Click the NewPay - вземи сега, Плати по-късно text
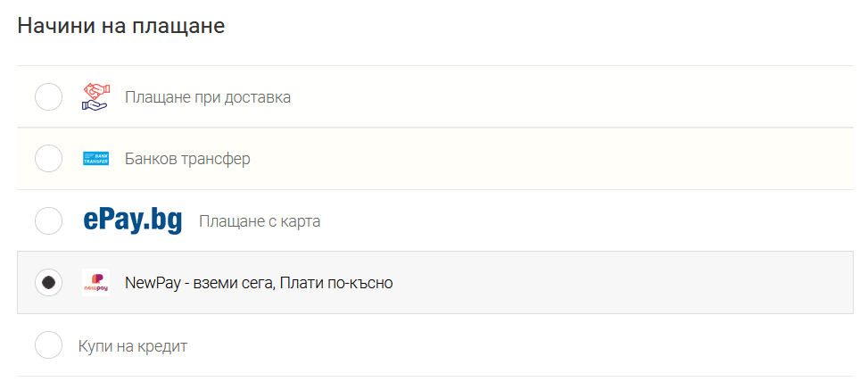 click(x=259, y=283)
